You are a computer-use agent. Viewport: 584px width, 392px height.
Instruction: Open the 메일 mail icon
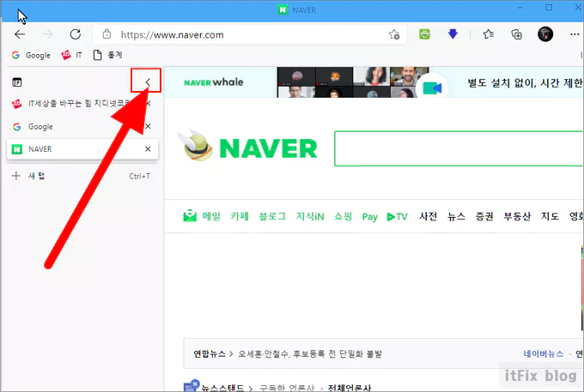pos(190,215)
